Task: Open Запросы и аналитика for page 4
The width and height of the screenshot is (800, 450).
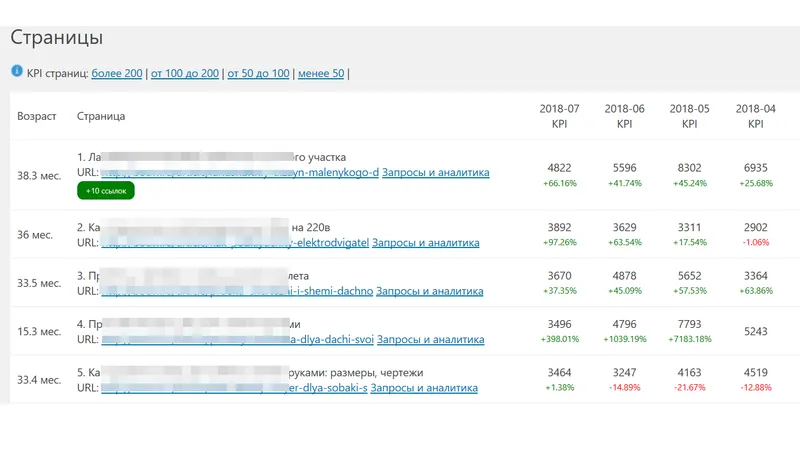Action: tap(431, 341)
